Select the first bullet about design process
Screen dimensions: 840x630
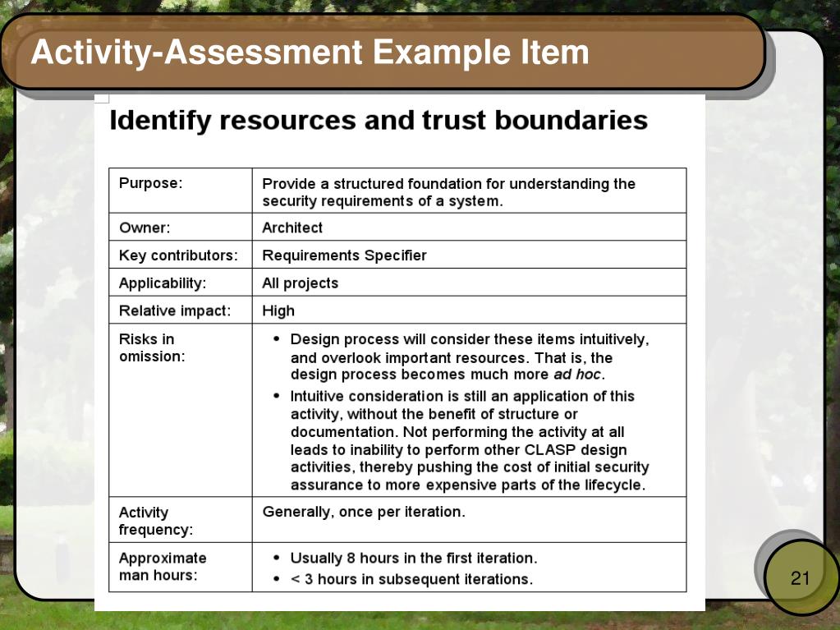click(461, 356)
